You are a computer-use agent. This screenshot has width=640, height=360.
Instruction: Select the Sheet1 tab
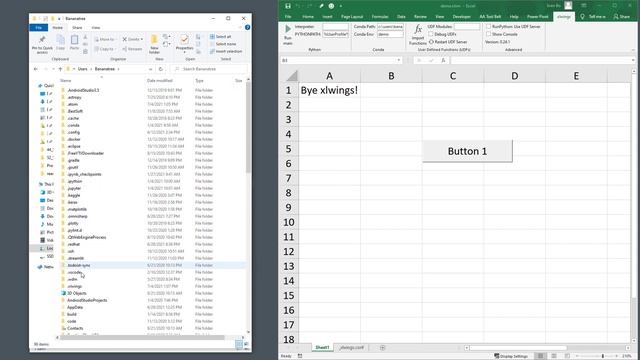click(x=322, y=347)
